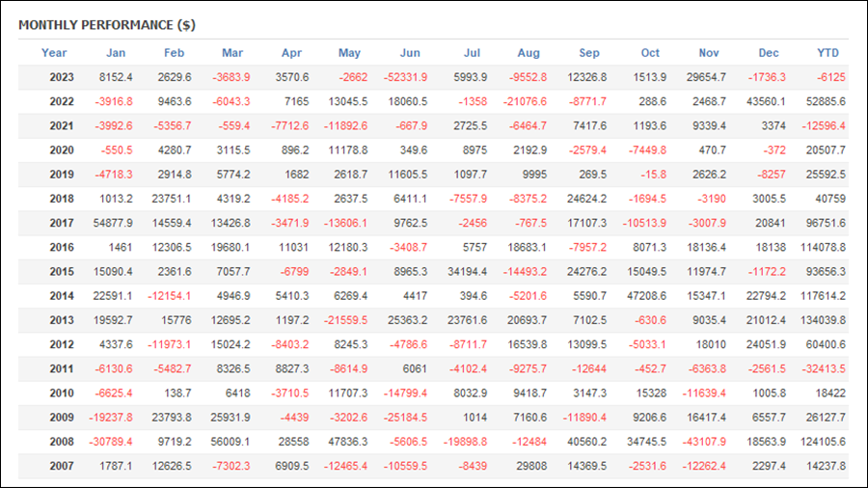Image resolution: width=868 pixels, height=488 pixels.
Task: Click the -52331.9 value in June 2023
Action: (405, 77)
